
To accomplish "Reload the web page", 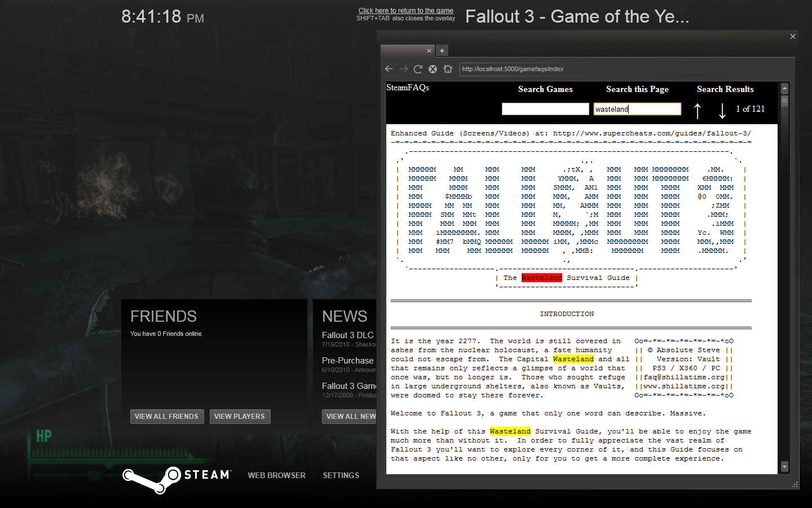I will click(x=418, y=69).
